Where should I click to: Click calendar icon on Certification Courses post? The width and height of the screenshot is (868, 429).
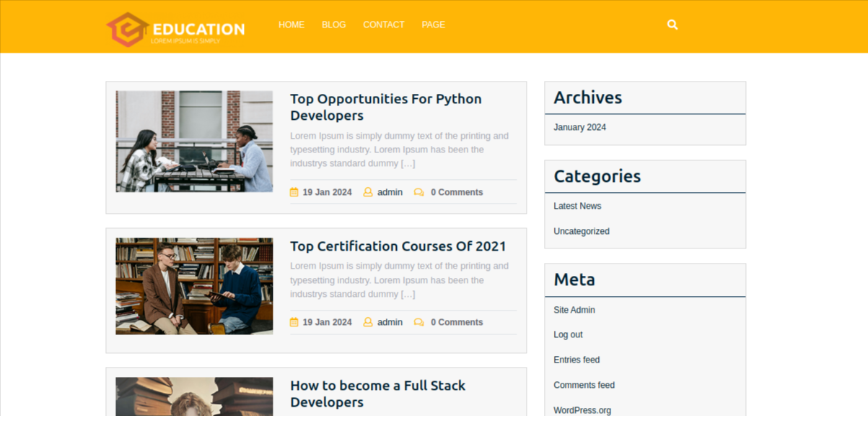tap(294, 322)
